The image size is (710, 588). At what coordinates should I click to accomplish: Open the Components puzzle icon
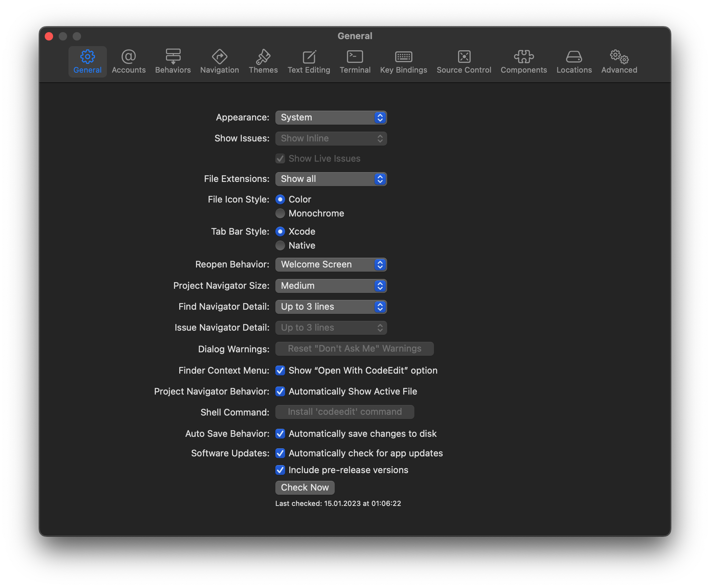click(x=524, y=57)
